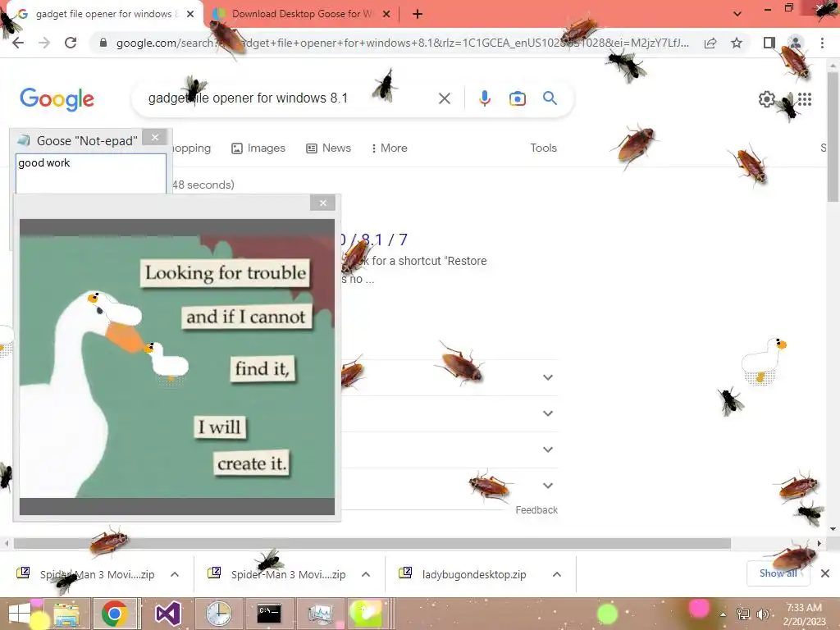Open Chrome profile avatar menu

click(796, 43)
